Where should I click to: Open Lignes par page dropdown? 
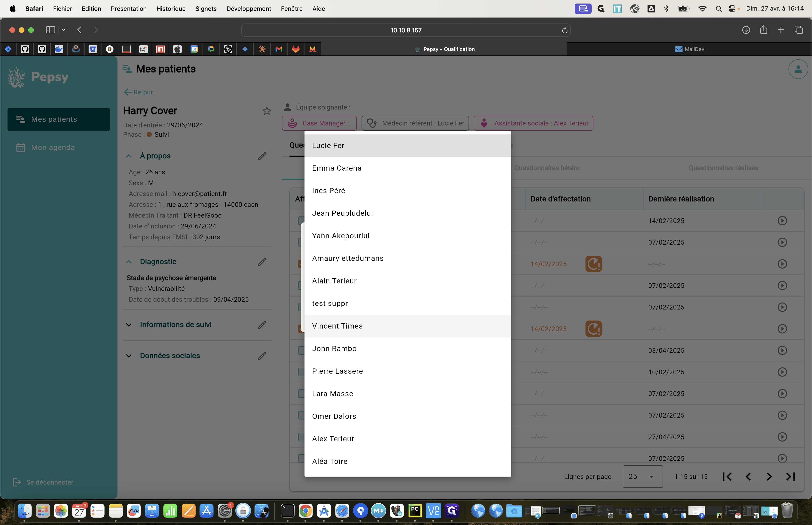643,477
